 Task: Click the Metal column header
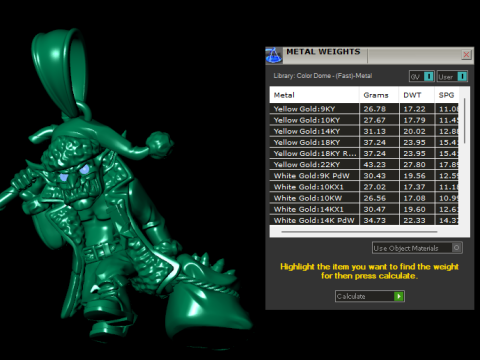tap(314, 95)
